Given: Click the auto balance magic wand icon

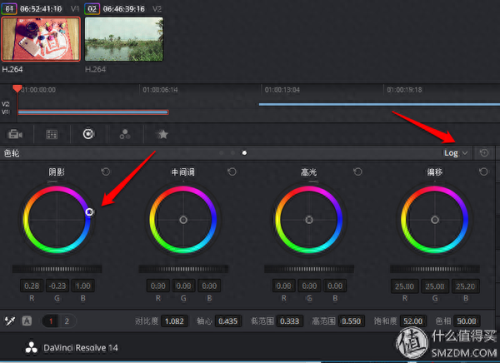Looking at the screenshot, I should (10, 321).
